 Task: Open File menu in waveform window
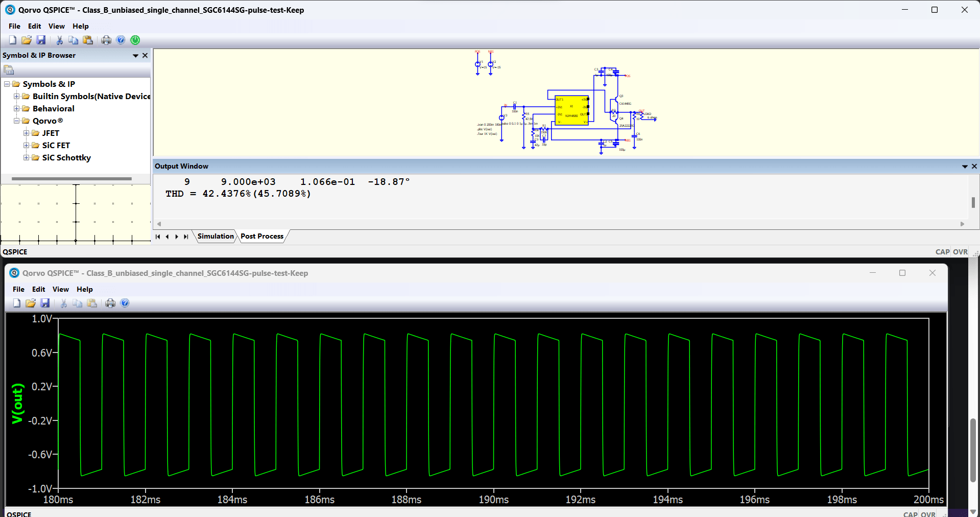[x=18, y=289]
